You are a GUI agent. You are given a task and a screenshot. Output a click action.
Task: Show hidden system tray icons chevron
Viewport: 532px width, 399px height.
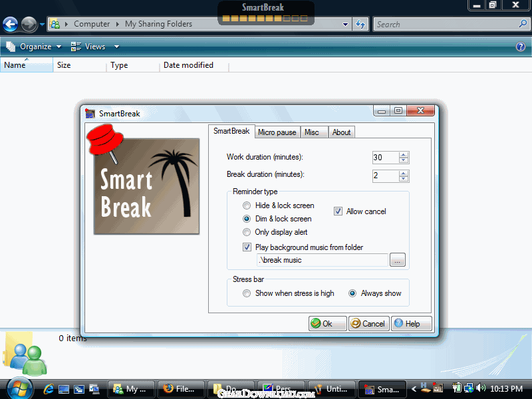pos(414,389)
